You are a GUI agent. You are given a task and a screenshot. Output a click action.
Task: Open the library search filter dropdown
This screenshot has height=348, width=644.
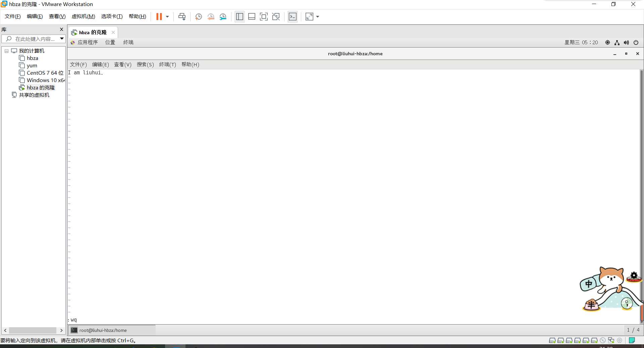coord(62,39)
